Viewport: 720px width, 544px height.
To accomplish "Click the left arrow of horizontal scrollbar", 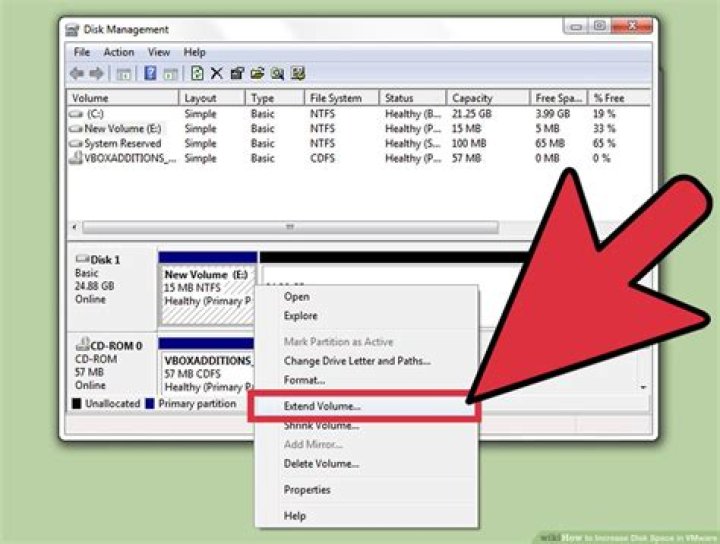I will [x=74, y=227].
